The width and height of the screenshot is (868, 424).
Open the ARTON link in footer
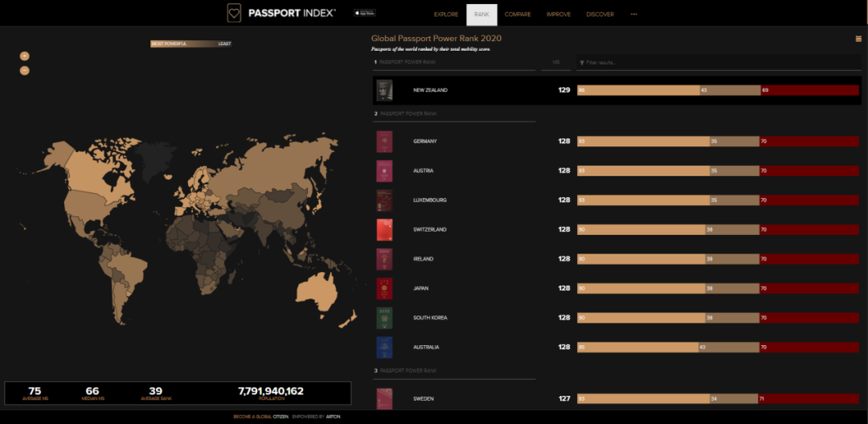tap(334, 416)
